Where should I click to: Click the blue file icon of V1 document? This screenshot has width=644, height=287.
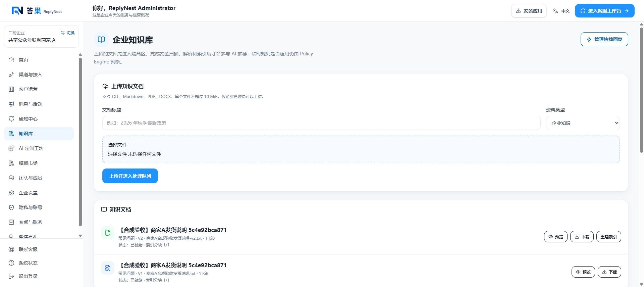click(x=108, y=268)
